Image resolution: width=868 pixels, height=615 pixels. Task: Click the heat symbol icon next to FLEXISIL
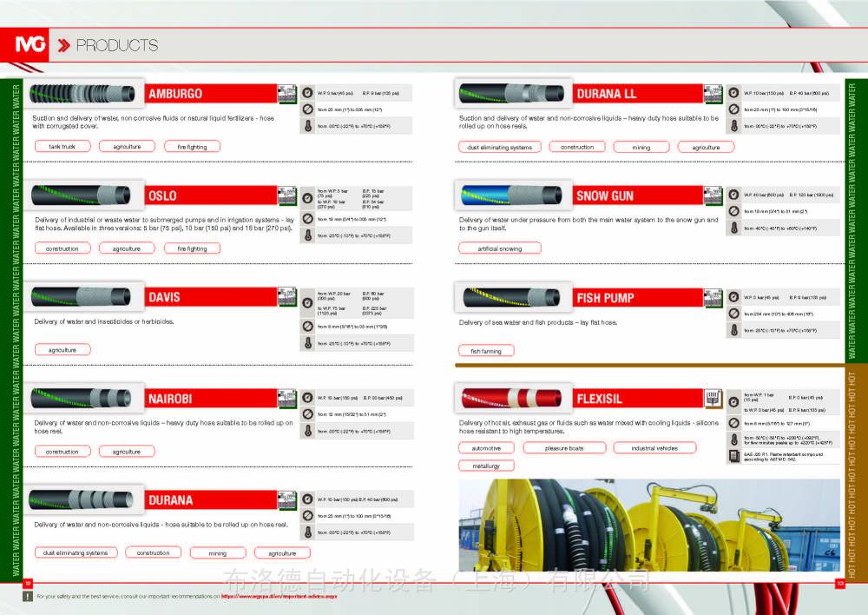[712, 397]
